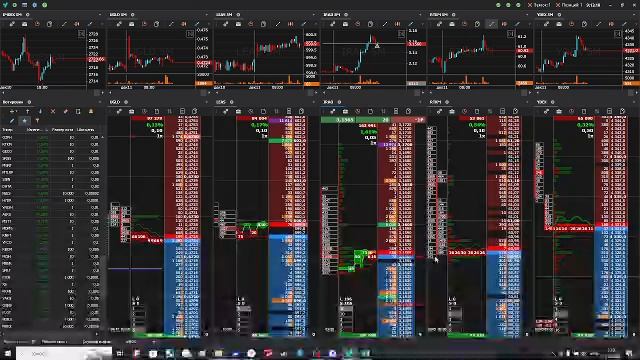Viewport: 640px width, 360px height.
Task: Select the line drawing tool in the IMOEX chart
Action: 64,24
